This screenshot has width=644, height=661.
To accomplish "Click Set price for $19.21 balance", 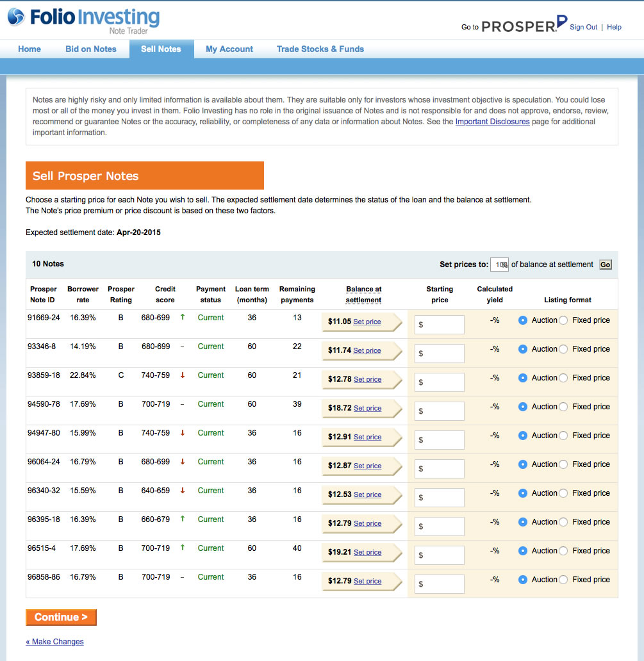I will tap(367, 552).
